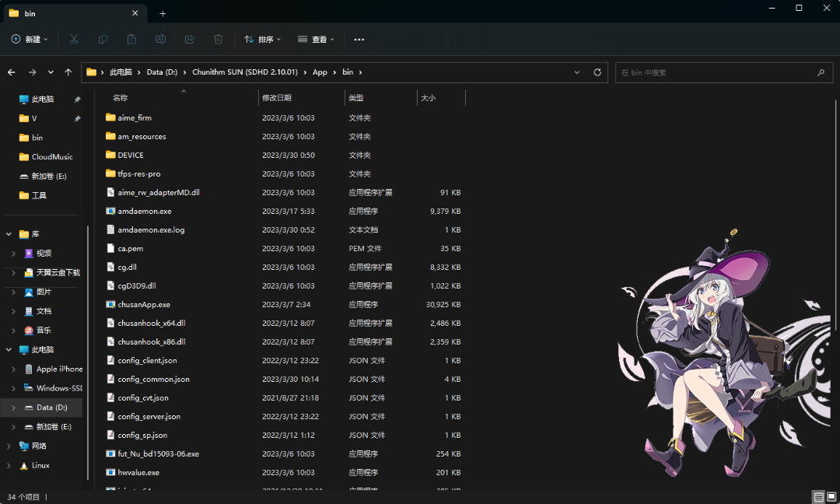Select the chusanApp.exe file
Viewport: 840px width, 504px height.
(x=144, y=304)
